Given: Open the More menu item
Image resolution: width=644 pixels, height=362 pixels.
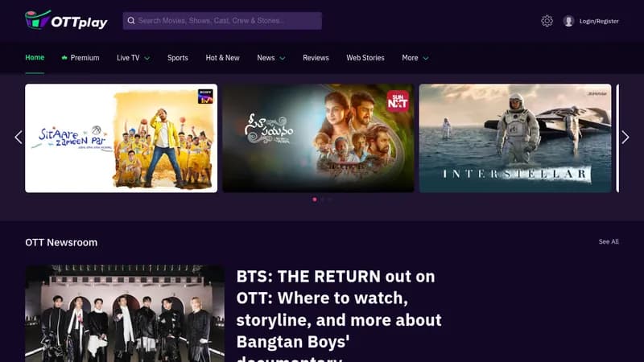Looking at the screenshot, I should (x=410, y=58).
